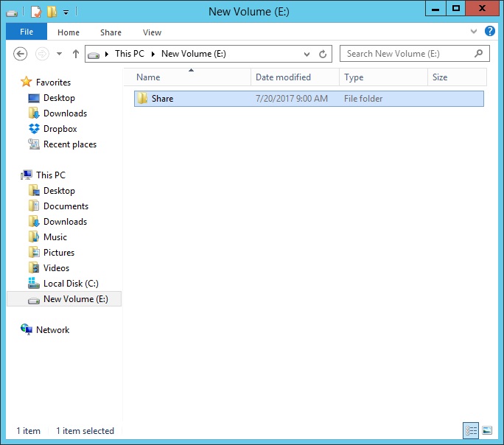This screenshot has width=504, height=445.
Task: Click the Back navigation arrow
Action: pos(21,54)
